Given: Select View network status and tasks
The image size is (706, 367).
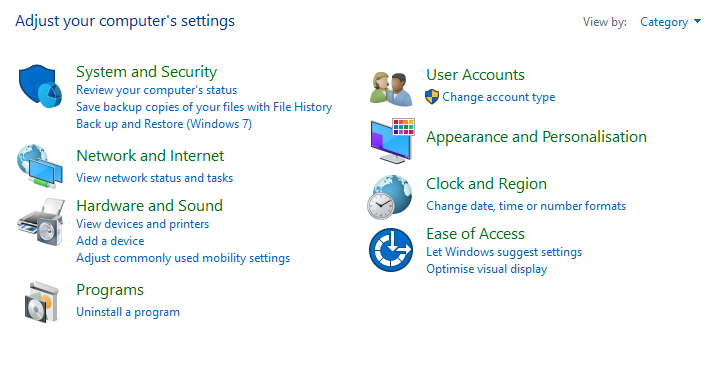Looking at the screenshot, I should pyautogui.click(x=154, y=178).
